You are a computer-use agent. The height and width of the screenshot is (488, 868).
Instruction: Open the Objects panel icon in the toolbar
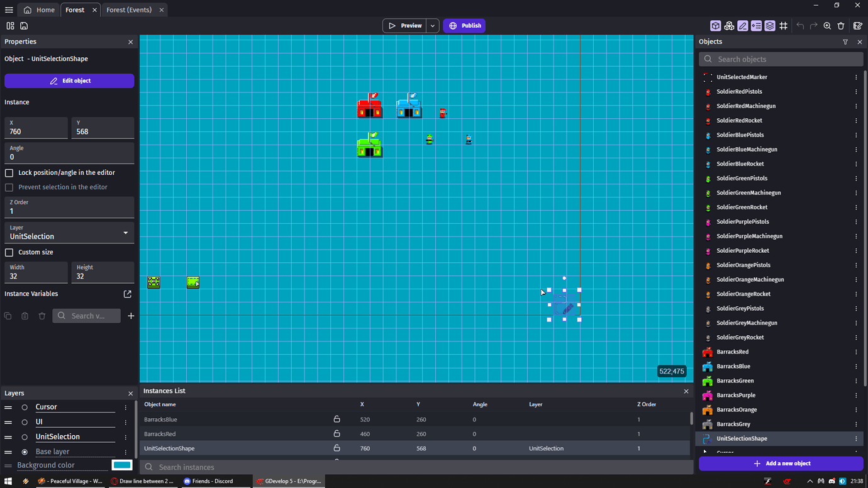coord(715,26)
